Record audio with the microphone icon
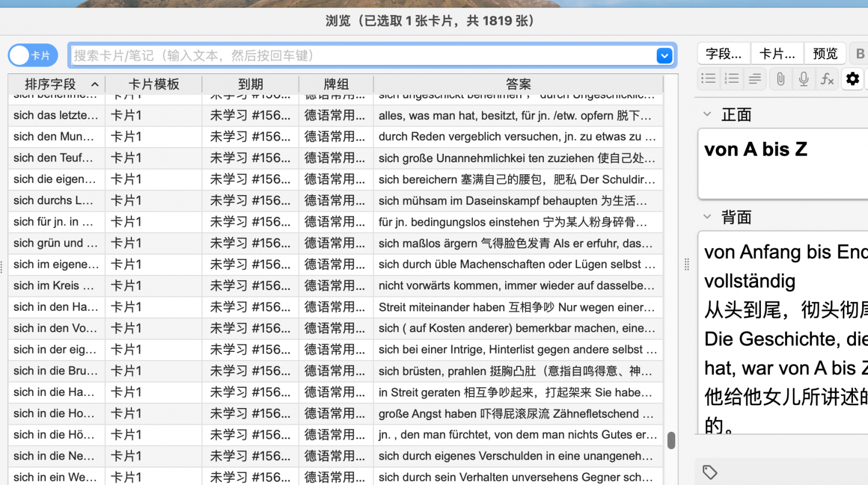The width and height of the screenshot is (868, 485). 804,79
